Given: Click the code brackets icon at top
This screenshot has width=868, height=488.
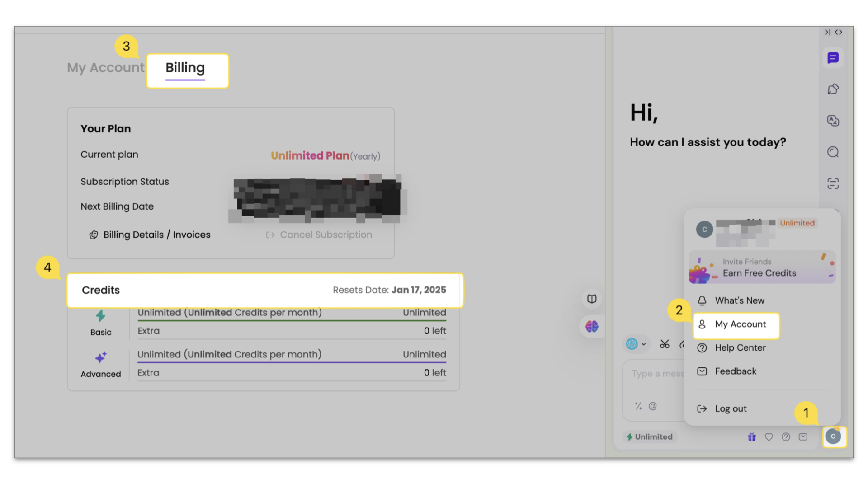Looking at the screenshot, I should pos(839,32).
